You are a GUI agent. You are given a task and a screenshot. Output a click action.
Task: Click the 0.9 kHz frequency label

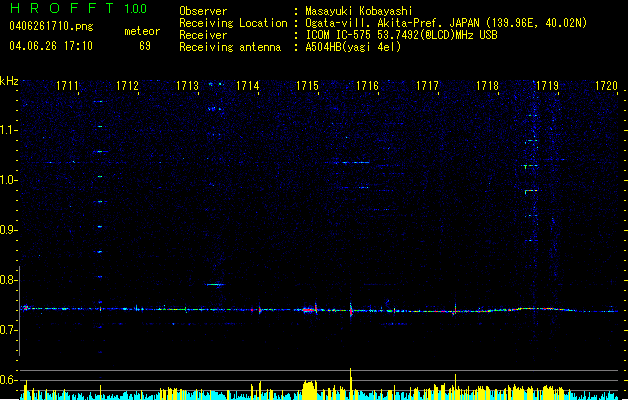pos(8,230)
